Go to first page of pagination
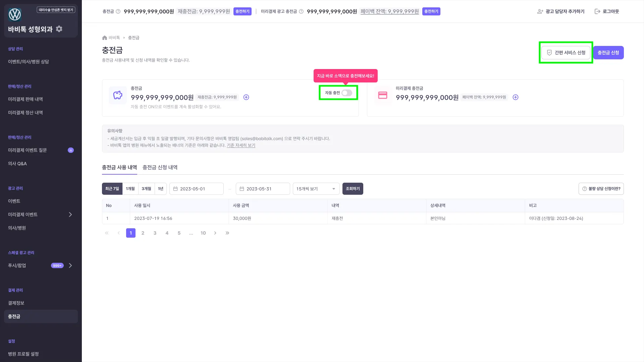Screen dimensions: 644x362 point(107,233)
